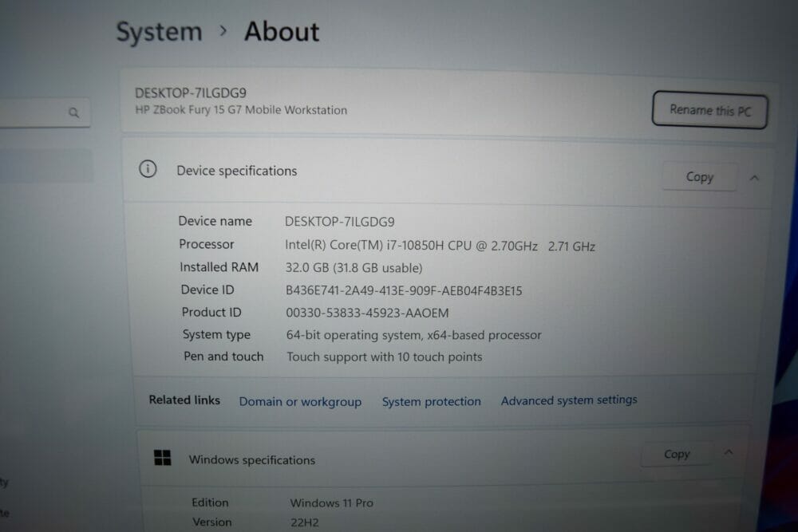Click HP ZBook Fury 15 G7 Mobile Workstation text
This screenshot has width=798, height=532.
pos(241,110)
